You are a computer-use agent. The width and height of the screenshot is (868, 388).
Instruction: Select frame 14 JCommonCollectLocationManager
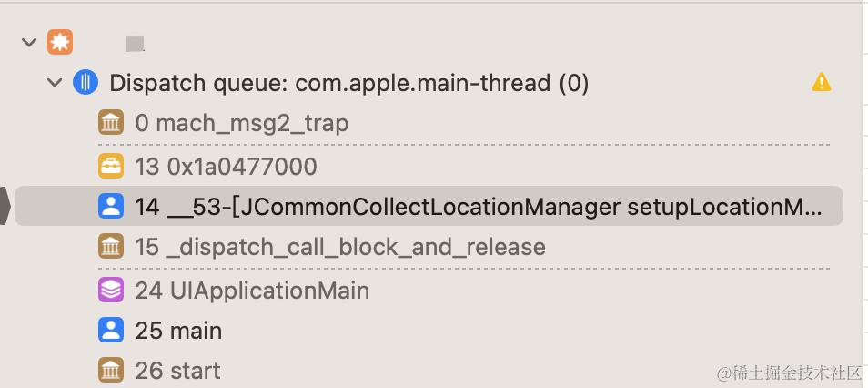point(429,206)
